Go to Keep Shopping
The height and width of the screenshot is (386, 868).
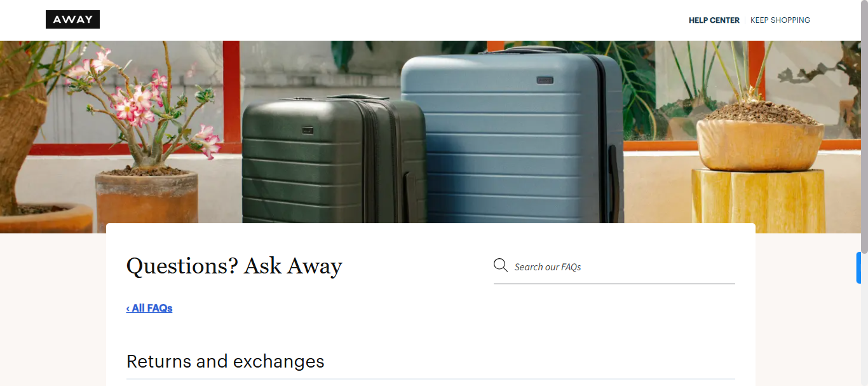pos(780,20)
